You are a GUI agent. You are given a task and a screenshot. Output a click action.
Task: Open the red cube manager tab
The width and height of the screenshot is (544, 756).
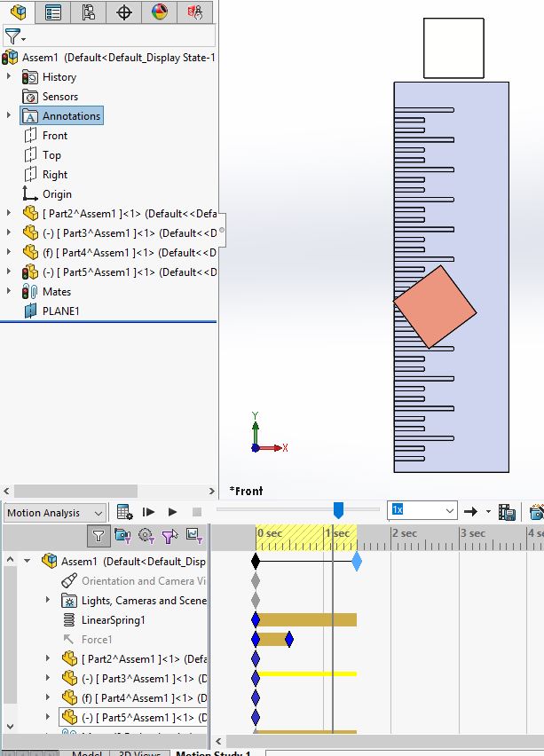tap(195, 12)
